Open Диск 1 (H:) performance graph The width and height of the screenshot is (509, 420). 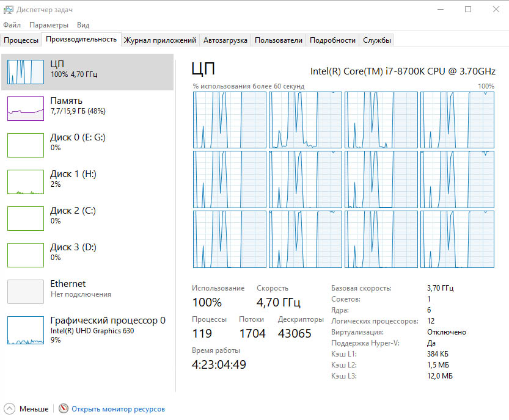(x=25, y=182)
